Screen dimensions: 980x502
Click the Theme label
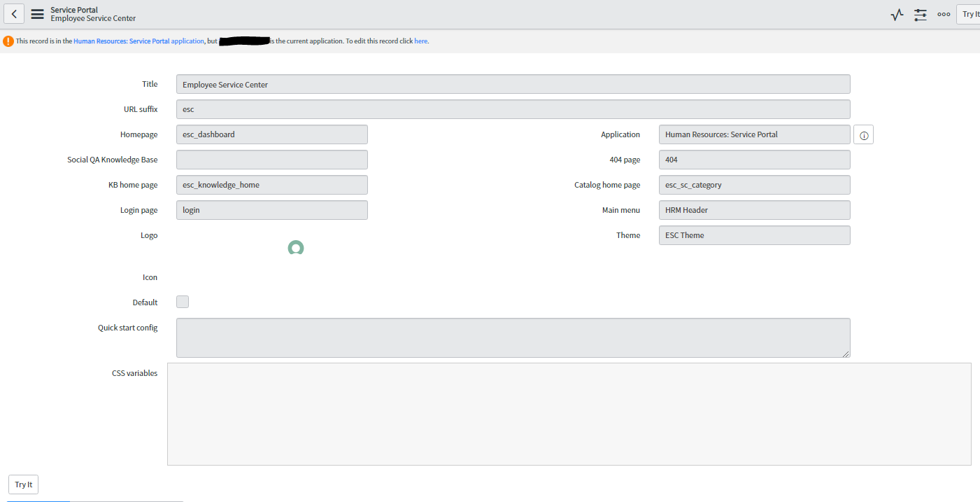628,235
